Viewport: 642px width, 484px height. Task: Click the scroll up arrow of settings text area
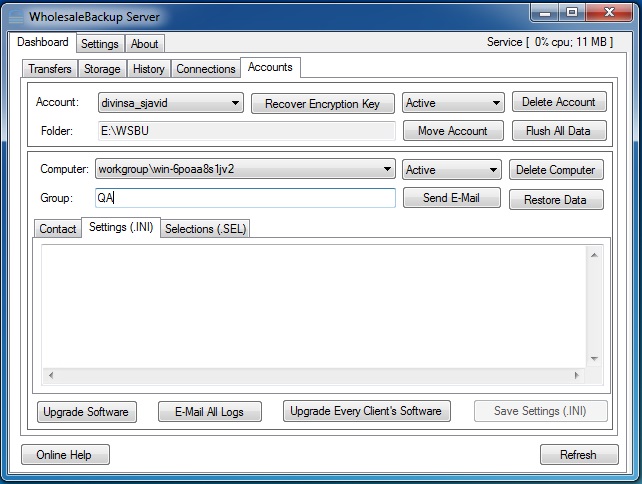595,255
